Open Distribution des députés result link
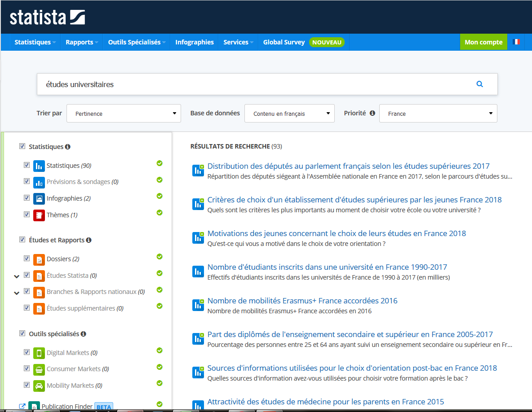This screenshot has height=412, width=532. coord(348,166)
